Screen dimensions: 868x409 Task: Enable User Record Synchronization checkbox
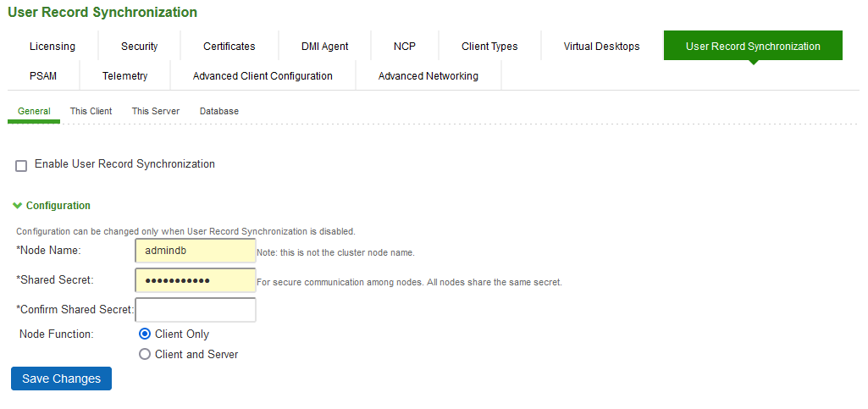pos(21,165)
